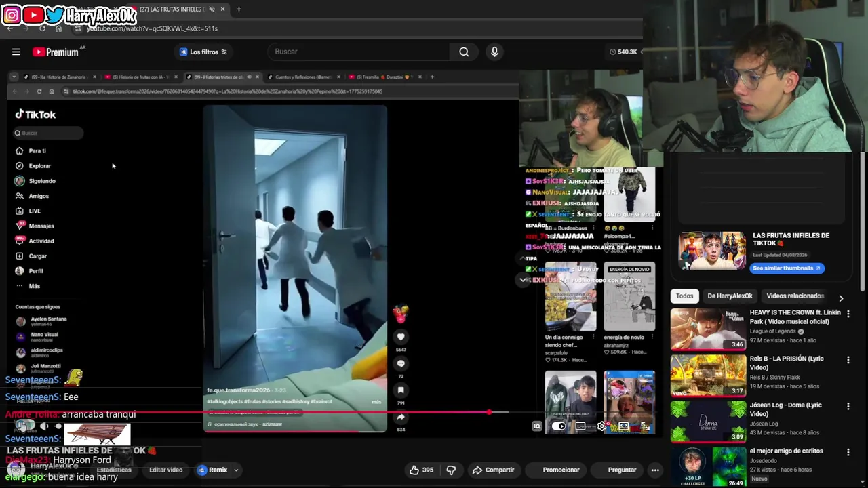The width and height of the screenshot is (868, 488).
Task: Open options menu for Heavy Is The Crown
Action: 848,314
